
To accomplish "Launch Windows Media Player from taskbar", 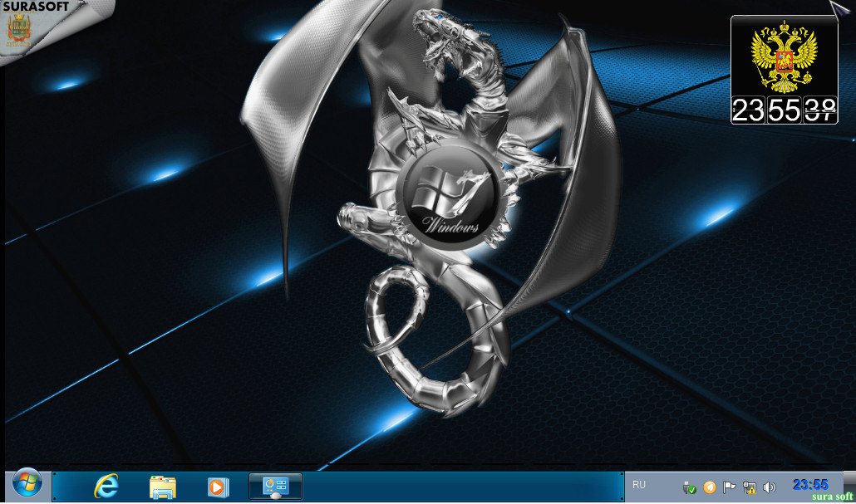I will [218, 487].
